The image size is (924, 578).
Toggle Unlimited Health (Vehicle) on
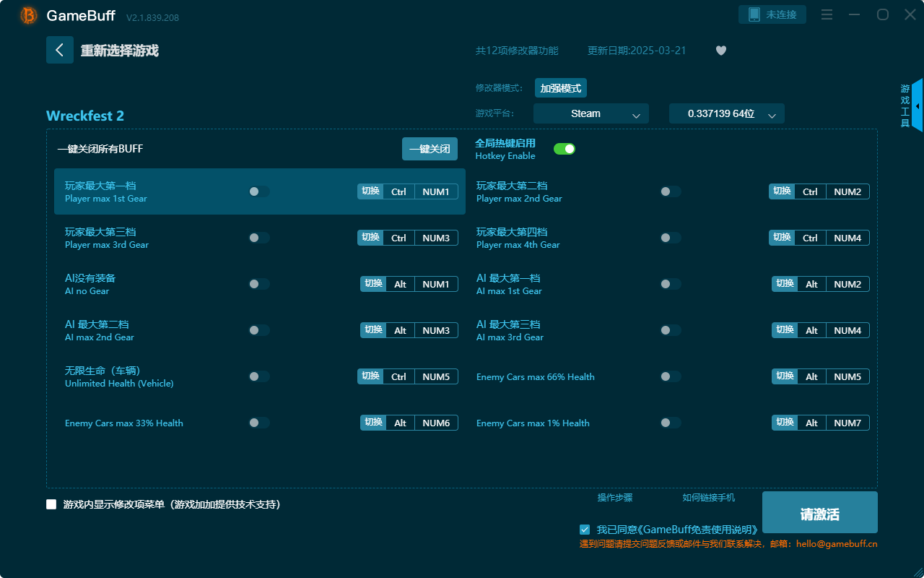[259, 376]
